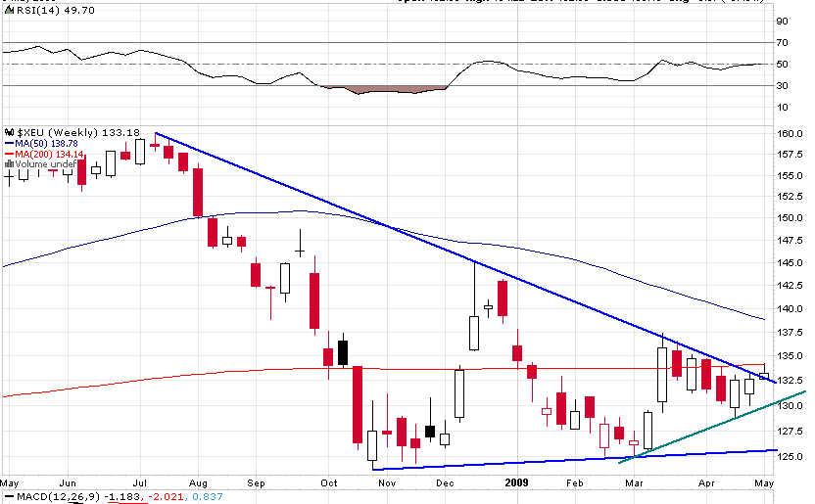This screenshot has height=504, width=815.
Task: Click the price axis label 150.0
Action: coord(791,218)
